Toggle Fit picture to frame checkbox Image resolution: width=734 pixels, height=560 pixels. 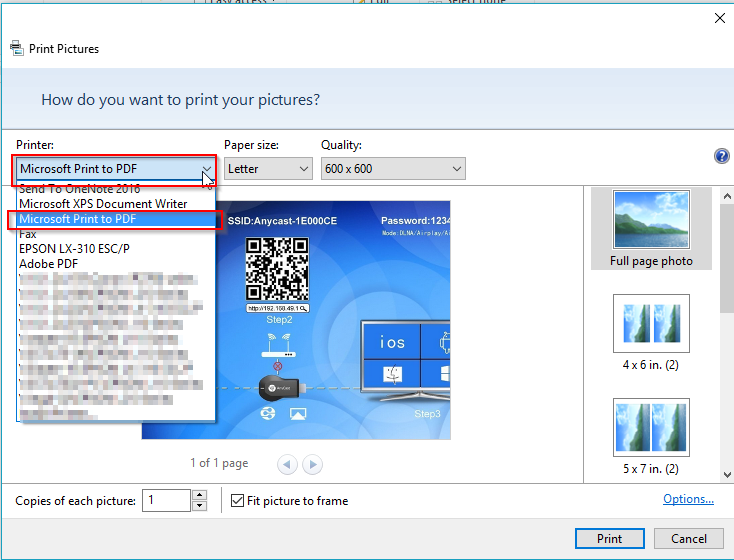pos(237,501)
